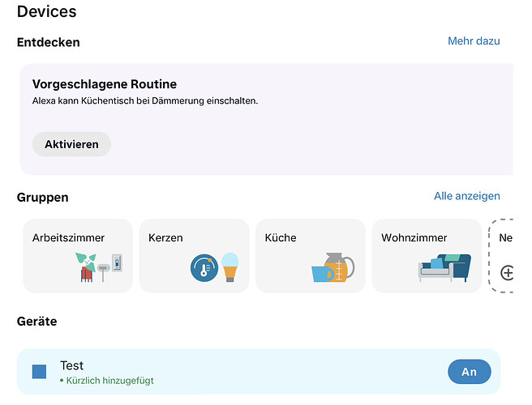Select the Küche group label
The image size is (532, 405).
(x=281, y=237)
